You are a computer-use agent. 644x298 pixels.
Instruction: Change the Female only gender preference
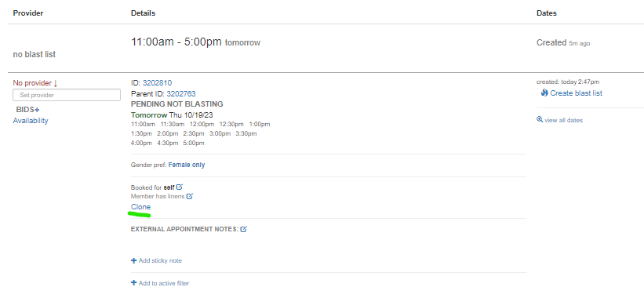(187, 165)
